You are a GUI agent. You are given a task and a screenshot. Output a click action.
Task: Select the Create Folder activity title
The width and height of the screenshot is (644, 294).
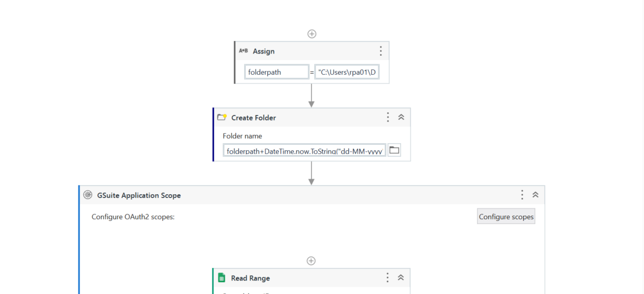click(x=254, y=118)
